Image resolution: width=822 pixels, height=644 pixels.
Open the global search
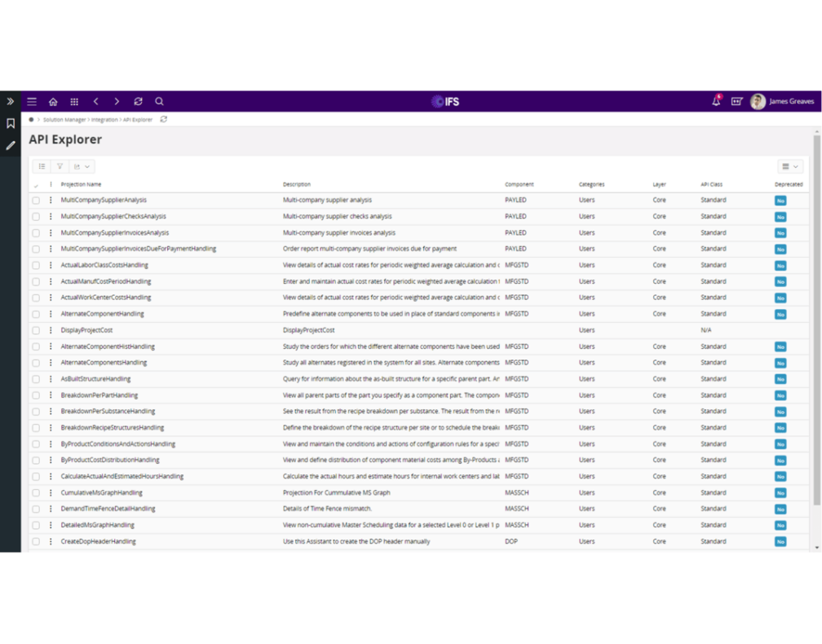coord(159,101)
